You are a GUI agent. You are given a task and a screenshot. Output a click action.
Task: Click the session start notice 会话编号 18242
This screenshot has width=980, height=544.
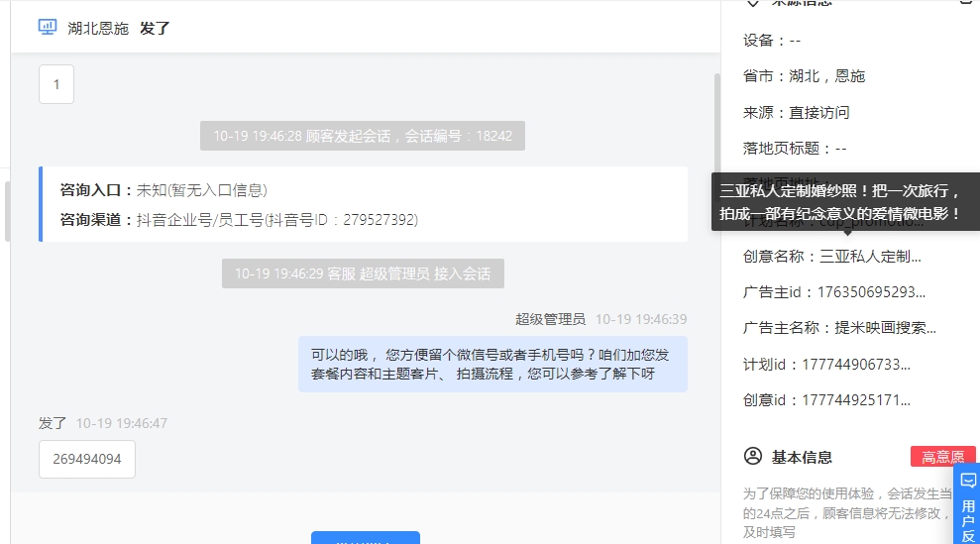click(x=363, y=136)
